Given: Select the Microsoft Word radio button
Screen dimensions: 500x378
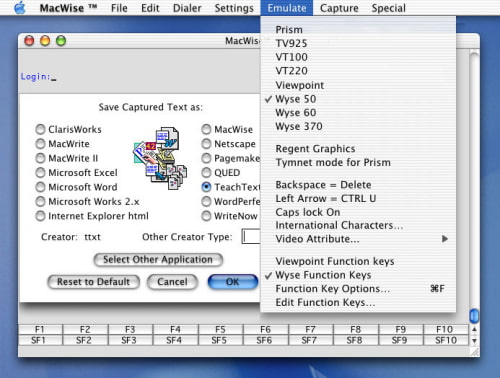Looking at the screenshot, I should (40, 187).
